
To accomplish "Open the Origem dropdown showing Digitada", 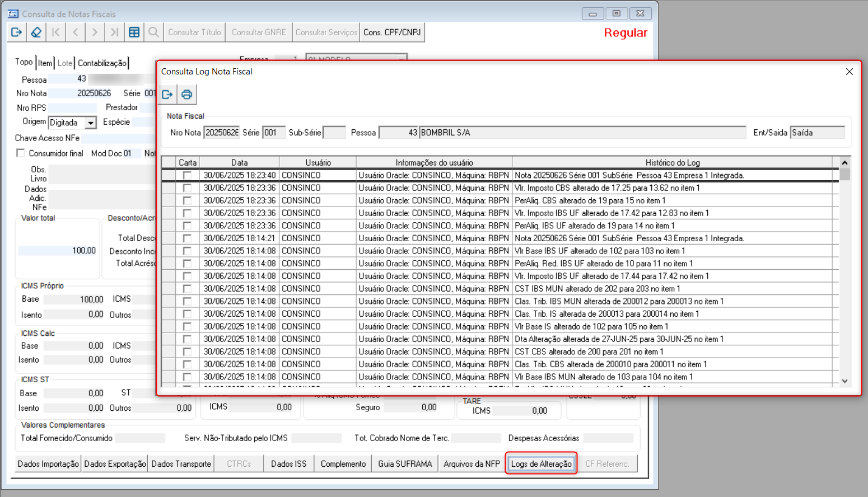I will click(90, 123).
